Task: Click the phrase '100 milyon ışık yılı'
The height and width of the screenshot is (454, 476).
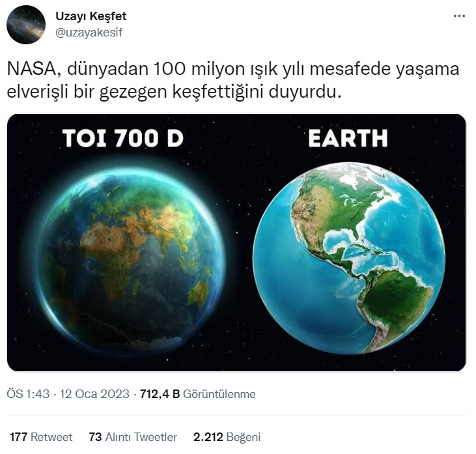Action: pos(215,69)
